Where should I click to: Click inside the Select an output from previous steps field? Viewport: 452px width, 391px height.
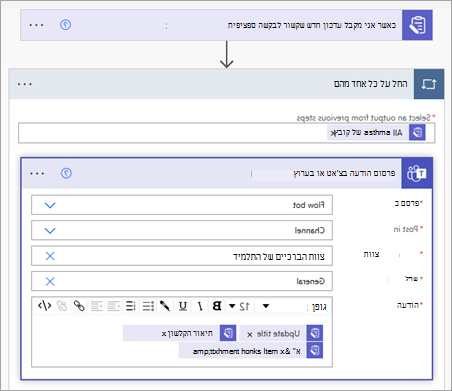tap(226, 133)
